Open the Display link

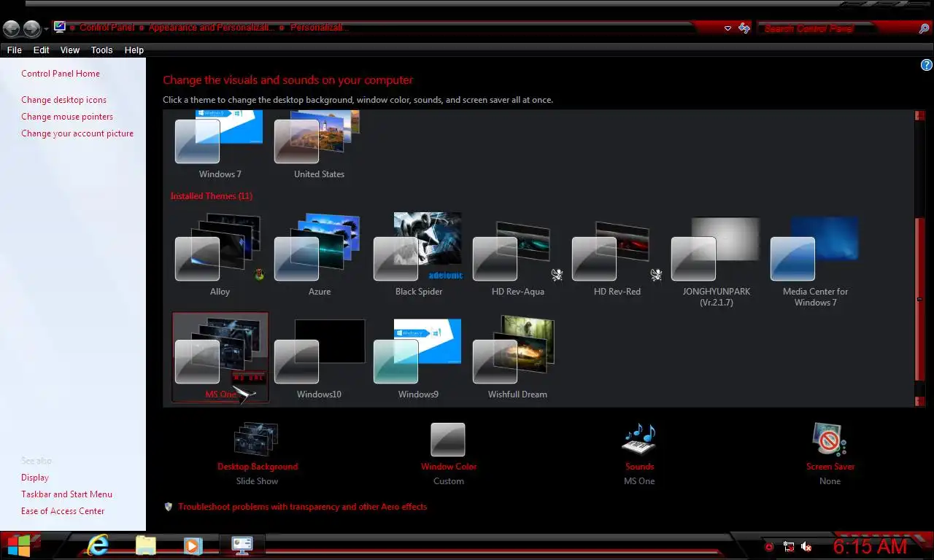coord(35,478)
